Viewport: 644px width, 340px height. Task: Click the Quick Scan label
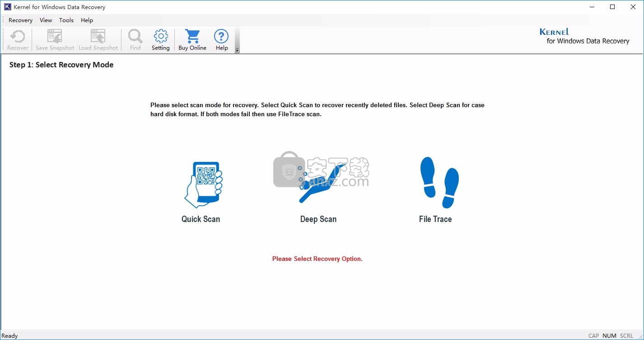click(x=201, y=219)
